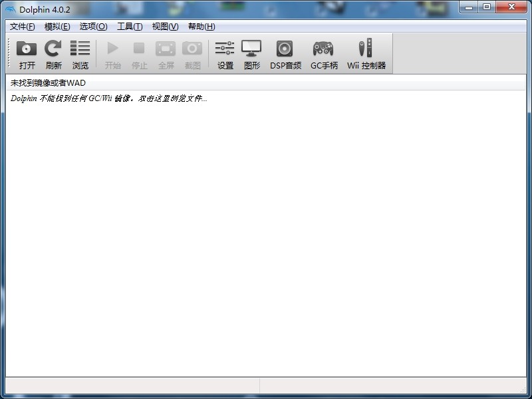Open 图形 (Graphics) monitor icon
The width and height of the screenshot is (532, 399).
(251, 49)
